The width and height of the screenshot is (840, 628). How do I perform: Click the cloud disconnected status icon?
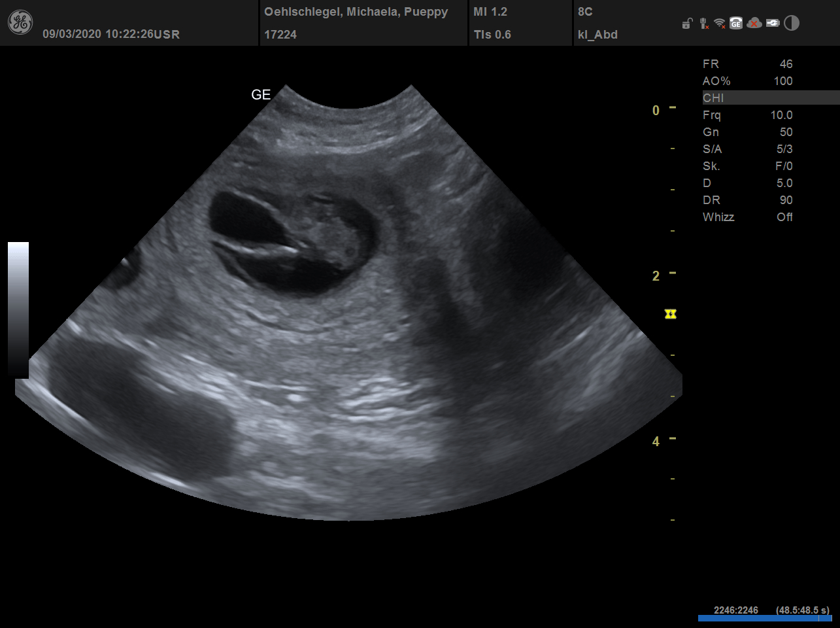pos(754,24)
